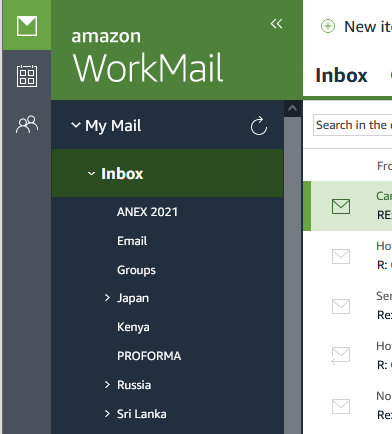Open the ANEX 2021 folder
Viewport: 392px width, 434px height.
[147, 212]
